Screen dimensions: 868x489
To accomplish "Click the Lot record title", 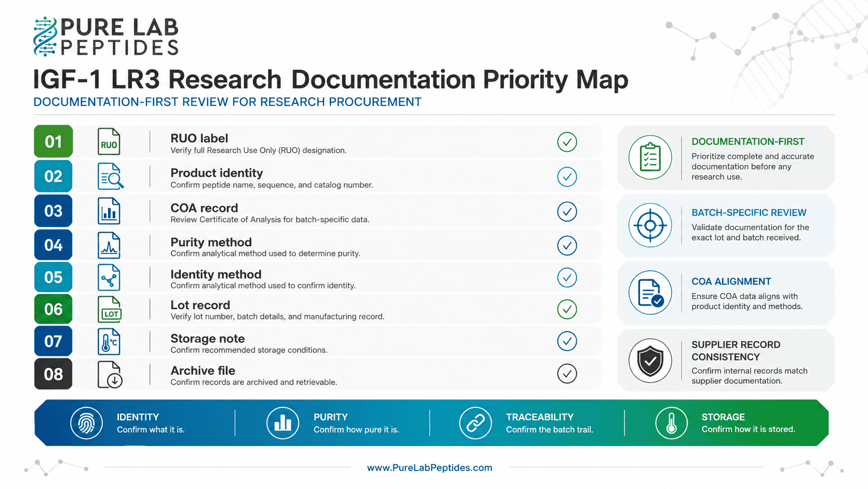I will click(x=200, y=305).
